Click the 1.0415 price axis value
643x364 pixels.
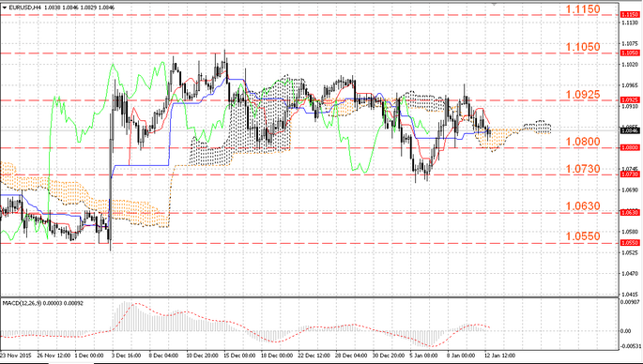(630, 295)
